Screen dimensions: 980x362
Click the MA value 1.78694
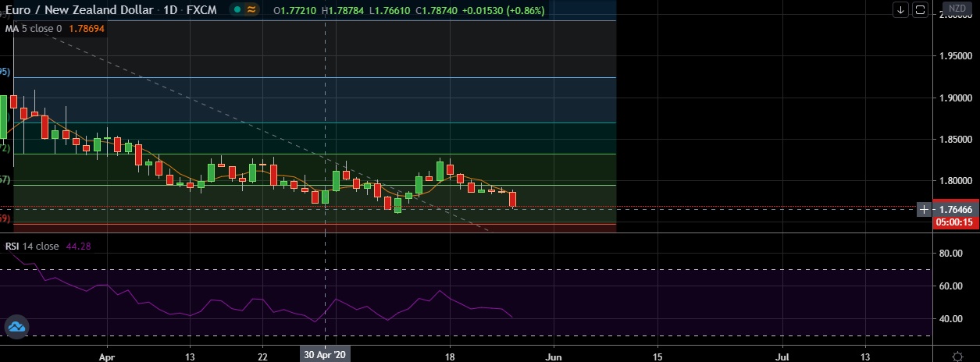[x=87, y=28]
